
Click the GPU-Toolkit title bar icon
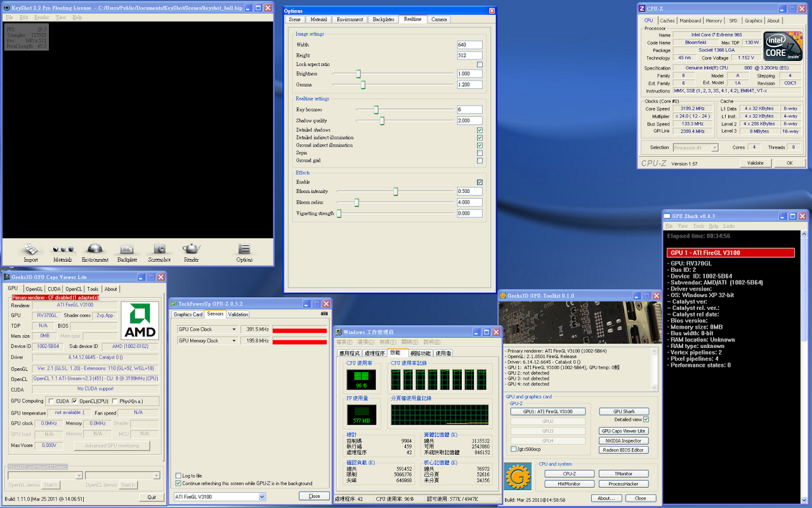pyautogui.click(x=502, y=295)
